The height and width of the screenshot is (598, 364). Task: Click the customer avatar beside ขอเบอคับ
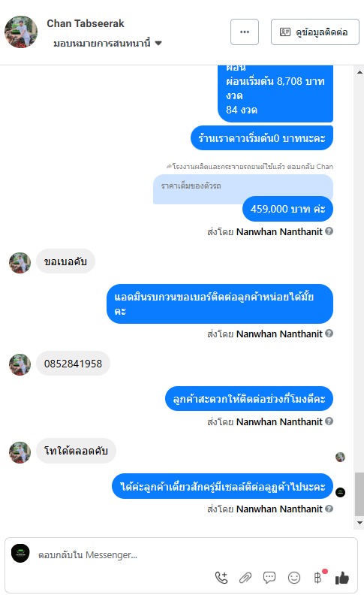click(x=20, y=263)
